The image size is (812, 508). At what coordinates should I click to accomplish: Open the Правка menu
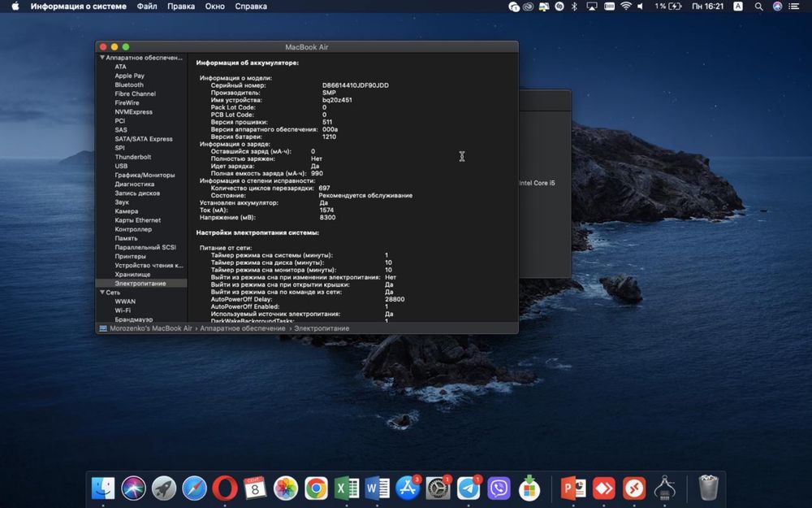181,7
